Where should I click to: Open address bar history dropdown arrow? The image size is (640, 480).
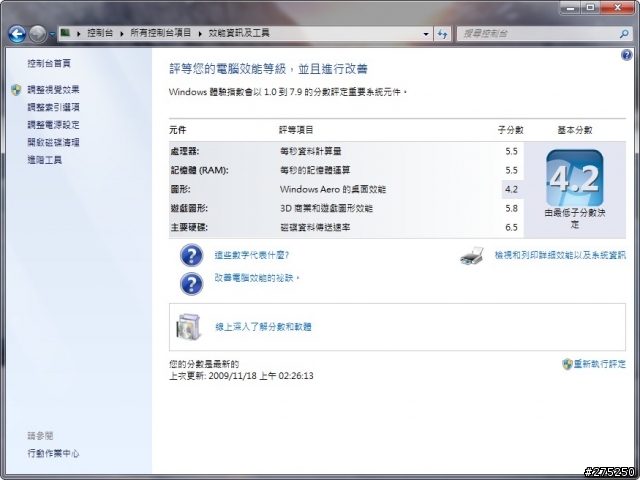(426, 34)
